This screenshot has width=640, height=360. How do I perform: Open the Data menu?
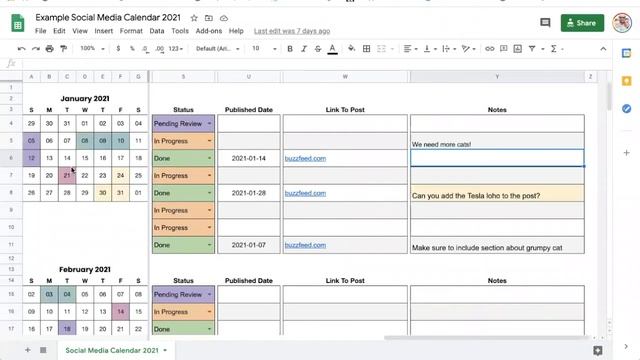tap(157, 31)
